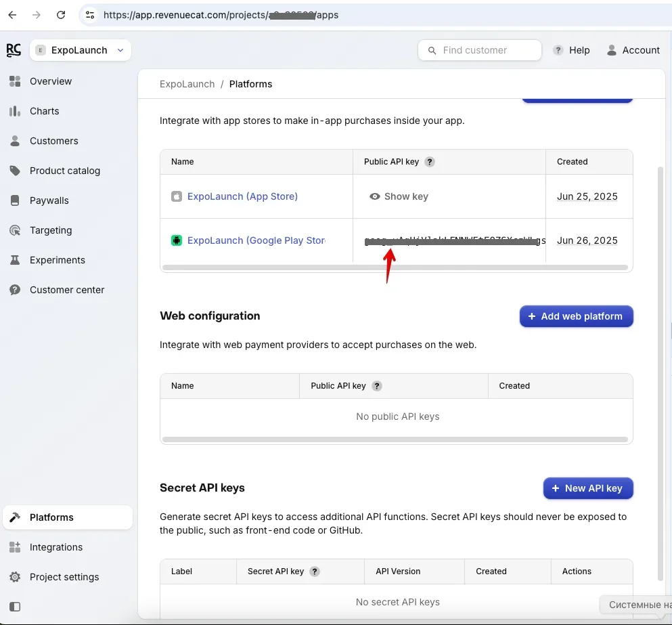The width and height of the screenshot is (672, 625).
Task: Open ExpoLaunch (App Store) app link
Action: [x=242, y=196]
